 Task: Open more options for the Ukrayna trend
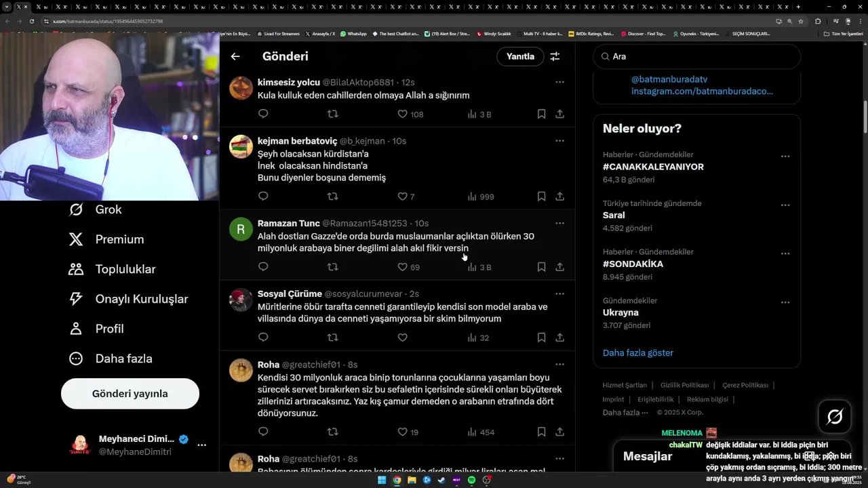pos(785,302)
